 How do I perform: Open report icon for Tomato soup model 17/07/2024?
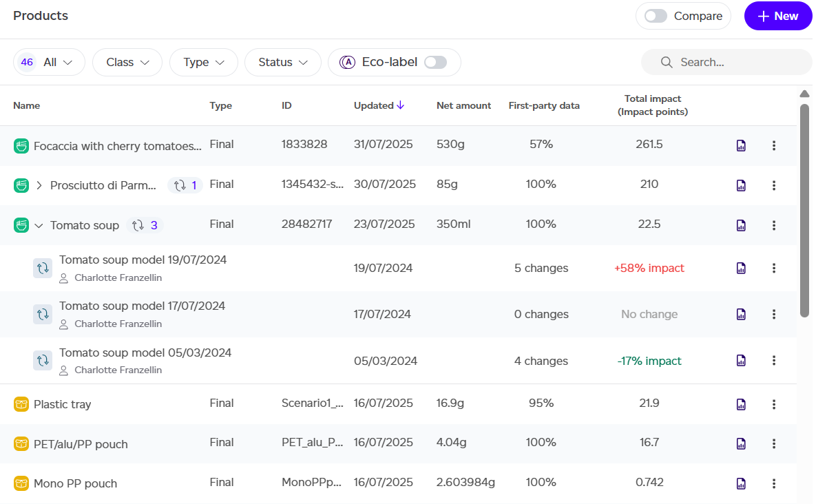point(741,314)
